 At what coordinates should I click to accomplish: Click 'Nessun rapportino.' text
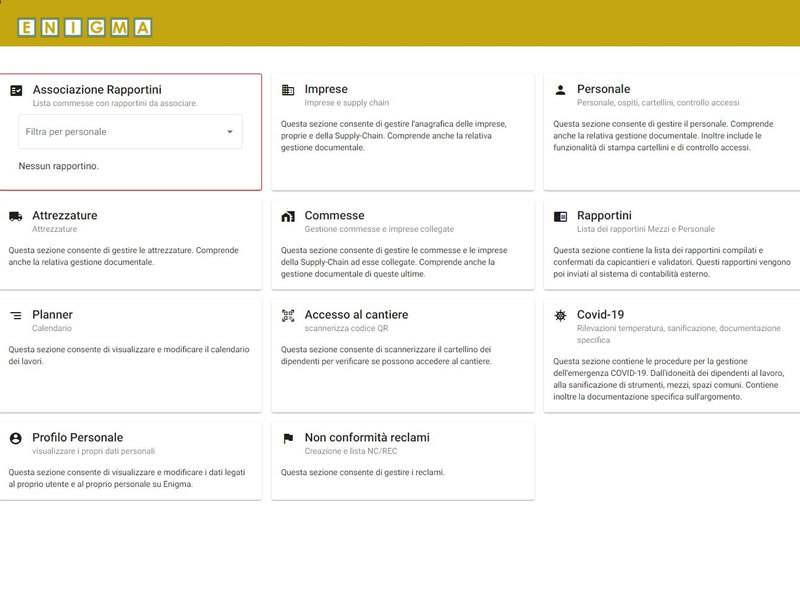[59, 166]
